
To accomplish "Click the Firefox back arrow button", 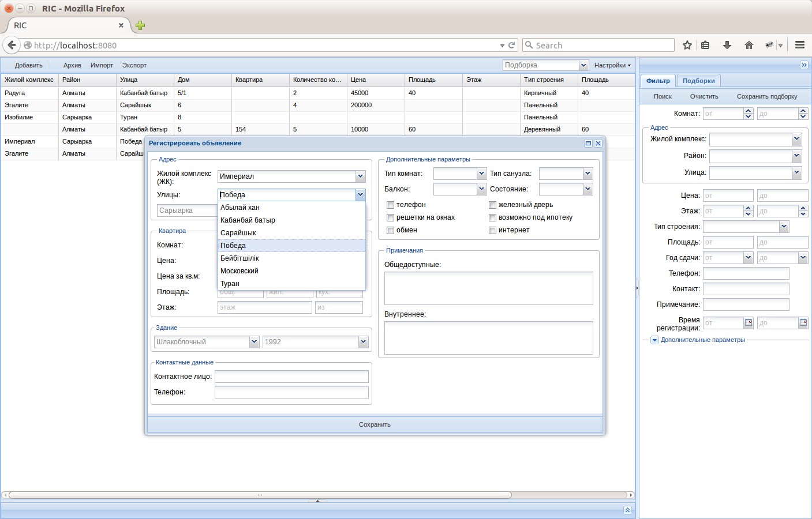I will [x=12, y=45].
